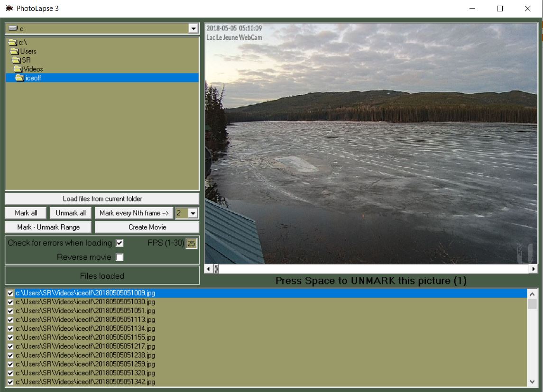Click the c:\ root folder icon
Viewport: 543px width, 392px height.
[x=13, y=42]
